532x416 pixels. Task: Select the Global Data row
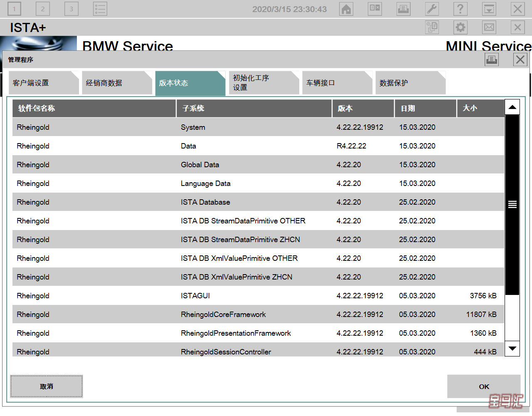click(258, 164)
